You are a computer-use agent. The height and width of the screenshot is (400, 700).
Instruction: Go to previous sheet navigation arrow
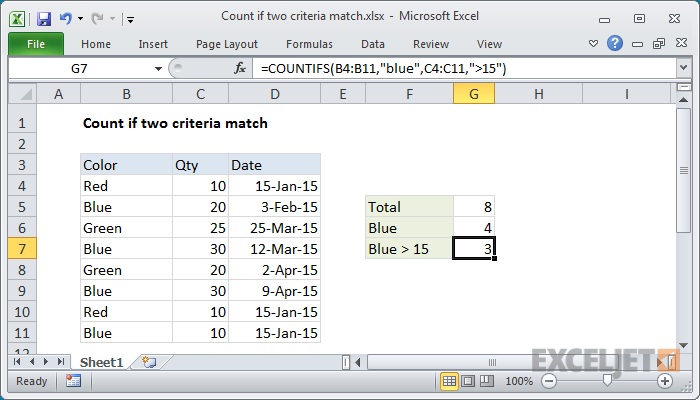coord(32,362)
